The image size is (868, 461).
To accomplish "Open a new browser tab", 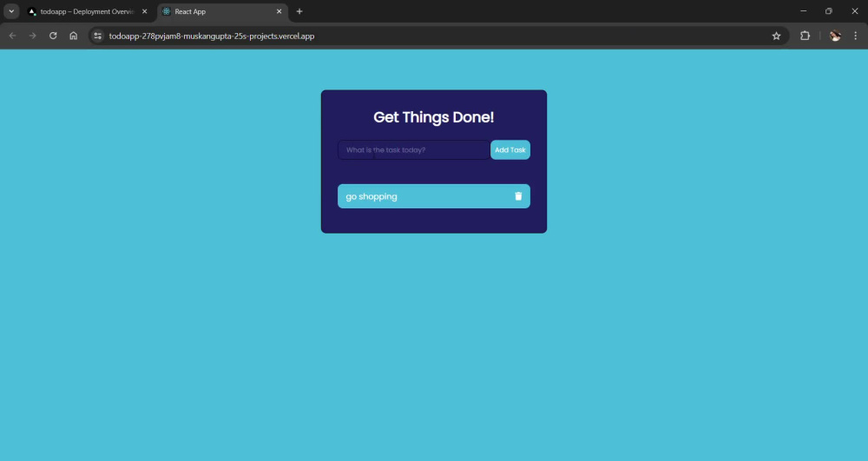I will coord(299,11).
